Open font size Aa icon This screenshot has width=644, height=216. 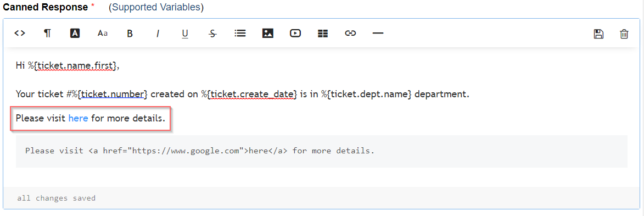(102, 34)
